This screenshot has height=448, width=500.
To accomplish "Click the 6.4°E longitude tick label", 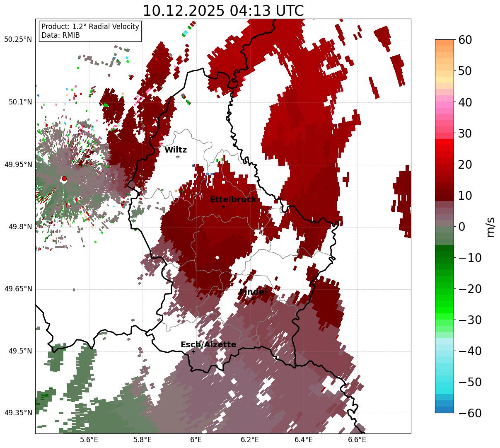I will (304, 440).
